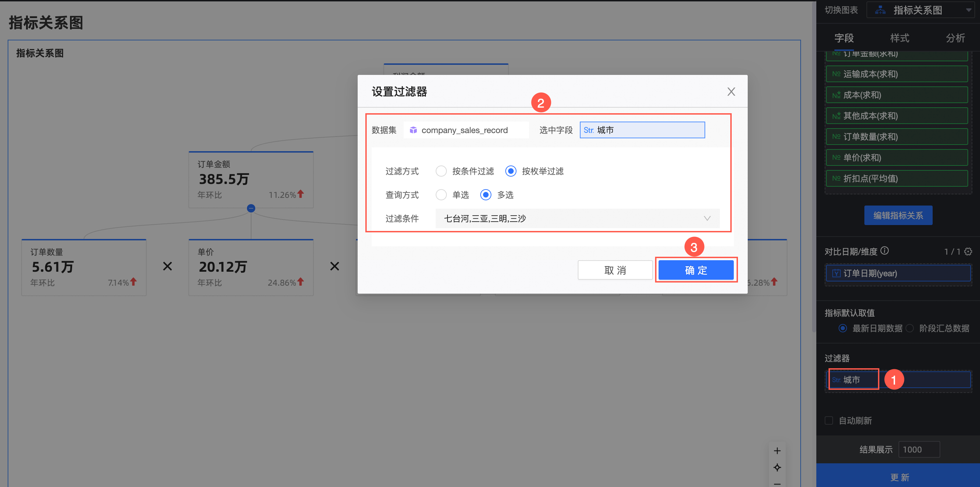Screen dimensions: 980x487
Task: Collapse the 订单金额 node using the blue minus dot
Action: (251, 208)
